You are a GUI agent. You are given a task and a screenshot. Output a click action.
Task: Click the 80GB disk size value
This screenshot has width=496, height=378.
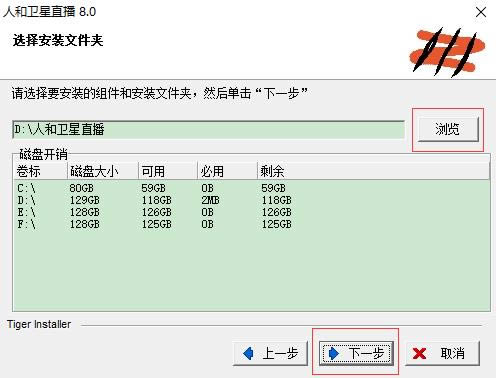coord(82,188)
